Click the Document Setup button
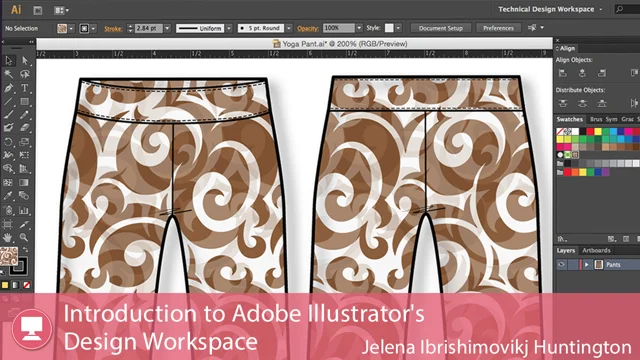Image resolution: width=640 pixels, height=360 pixels. [441, 28]
